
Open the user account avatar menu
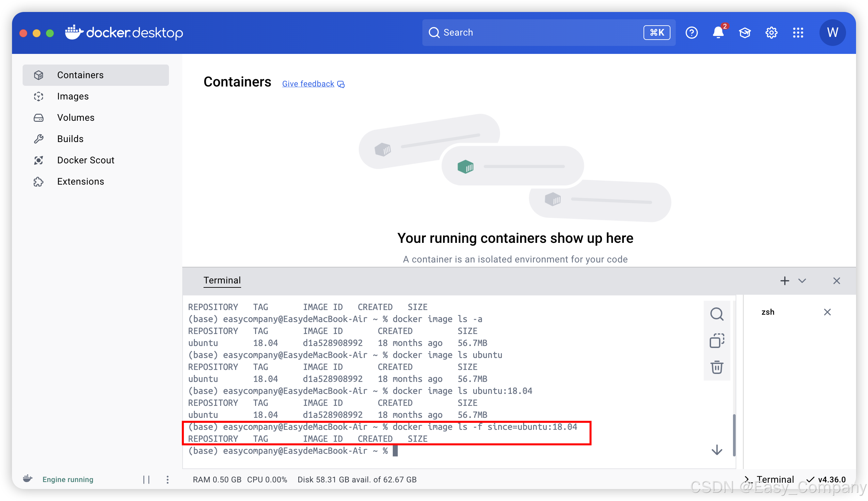(x=832, y=33)
